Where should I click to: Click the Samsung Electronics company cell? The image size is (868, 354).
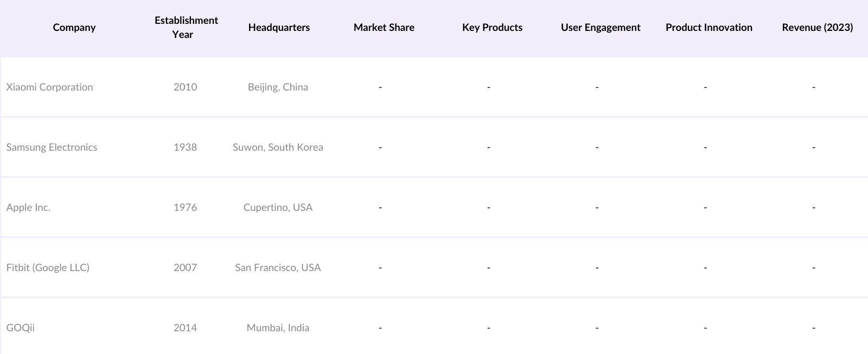[52, 147]
